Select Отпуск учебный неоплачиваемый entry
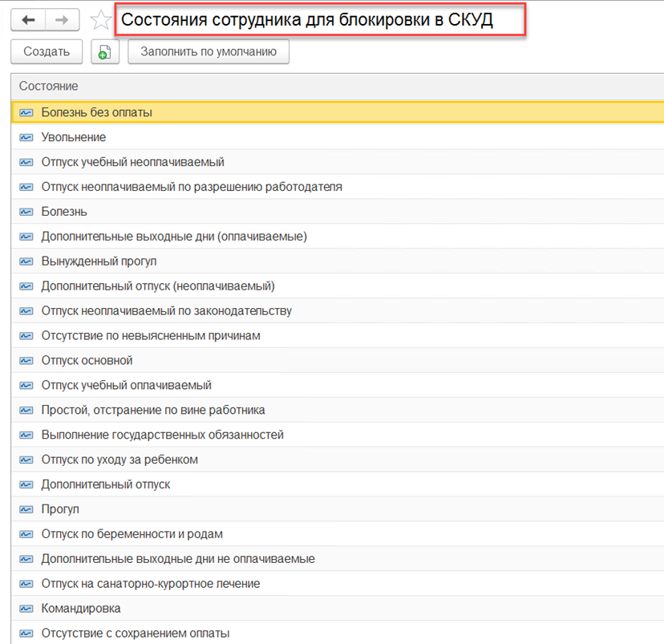 coord(132,162)
